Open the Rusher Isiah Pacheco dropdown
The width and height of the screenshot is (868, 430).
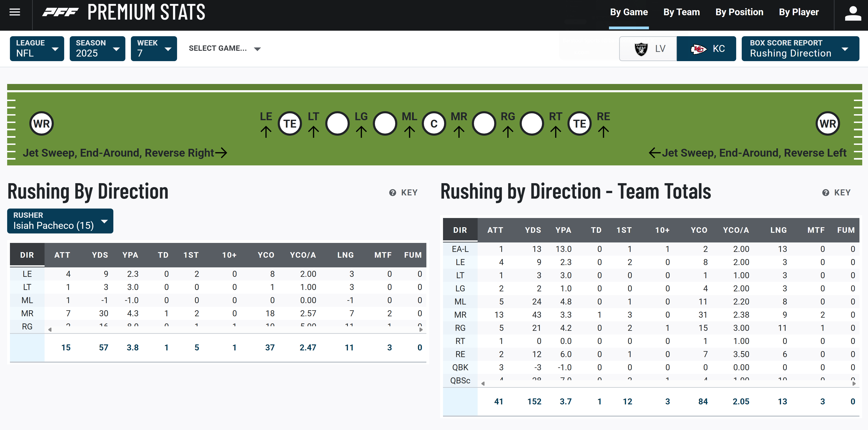pyautogui.click(x=60, y=221)
